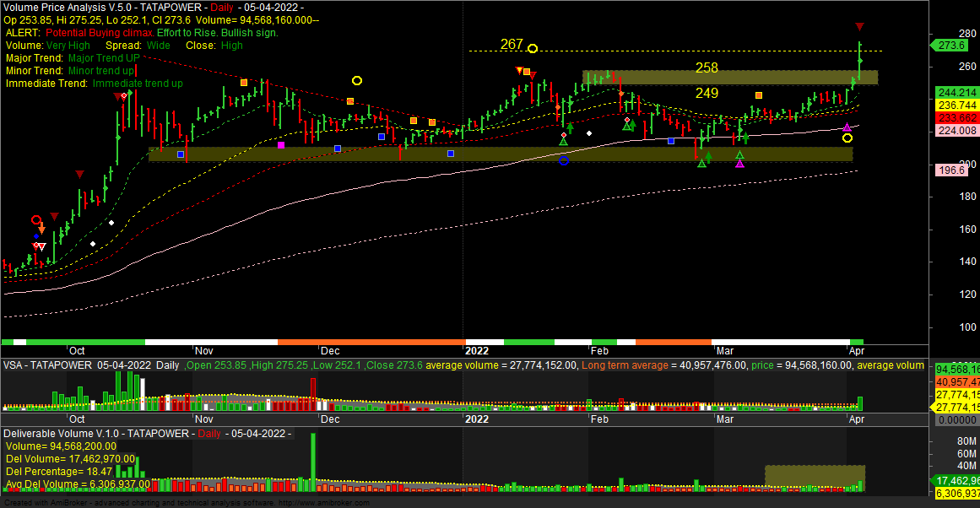The height and width of the screenshot is (508, 980).
Task: Click the Minor trend up status text
Action: (70, 71)
